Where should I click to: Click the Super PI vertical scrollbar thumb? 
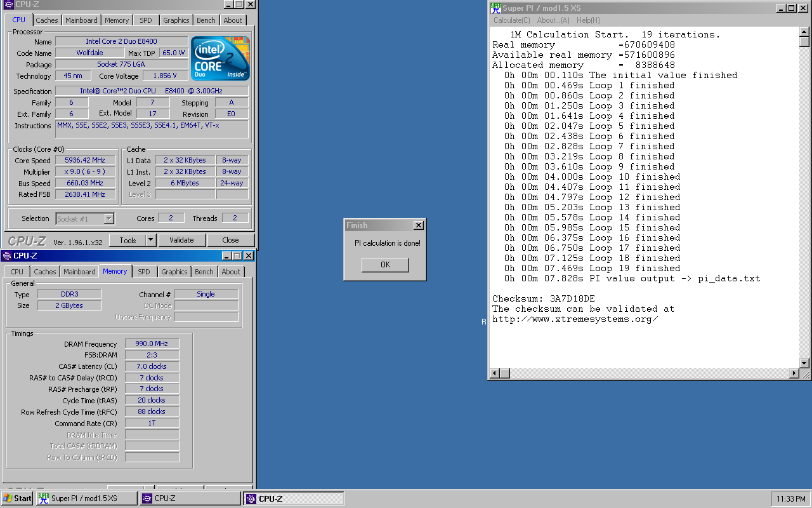[x=804, y=42]
